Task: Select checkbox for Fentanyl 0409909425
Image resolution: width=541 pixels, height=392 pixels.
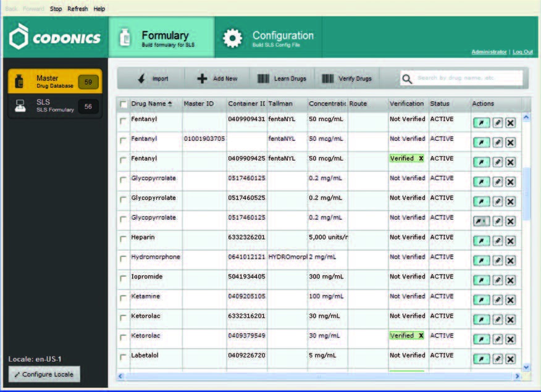Action: [123, 160]
